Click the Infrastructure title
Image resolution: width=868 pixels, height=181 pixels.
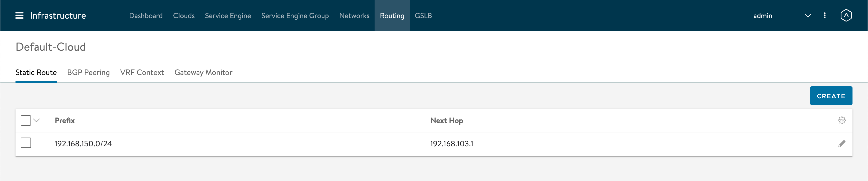coord(58,16)
